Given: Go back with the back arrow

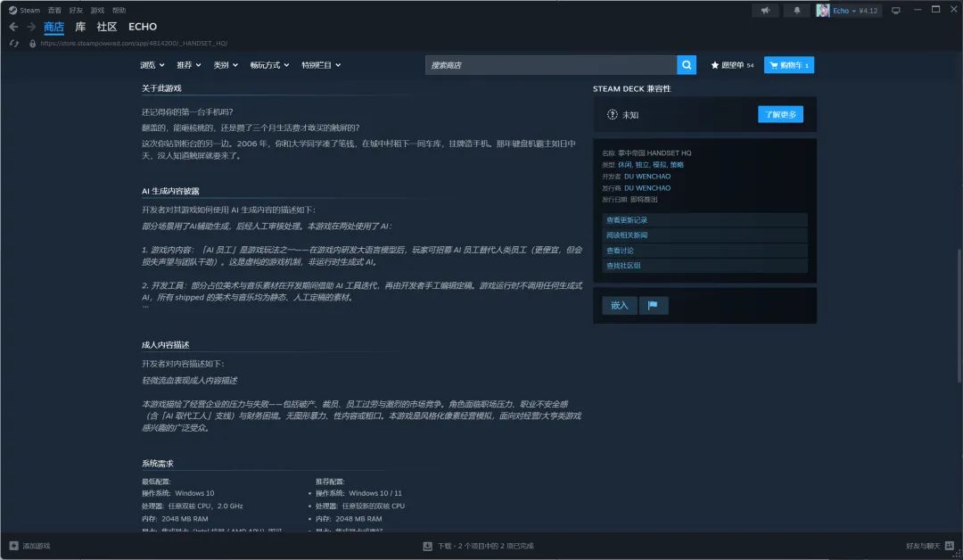Looking at the screenshot, I should click(x=13, y=27).
